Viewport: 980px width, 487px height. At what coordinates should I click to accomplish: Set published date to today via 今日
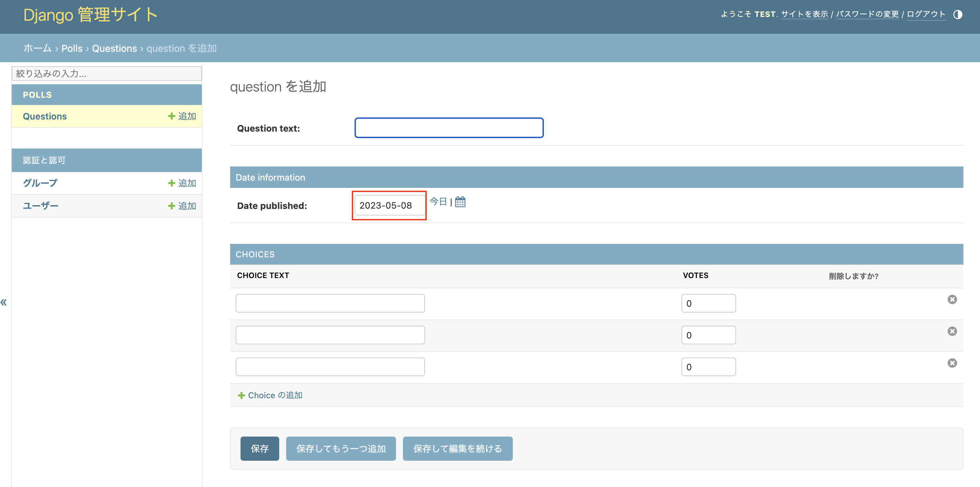438,202
